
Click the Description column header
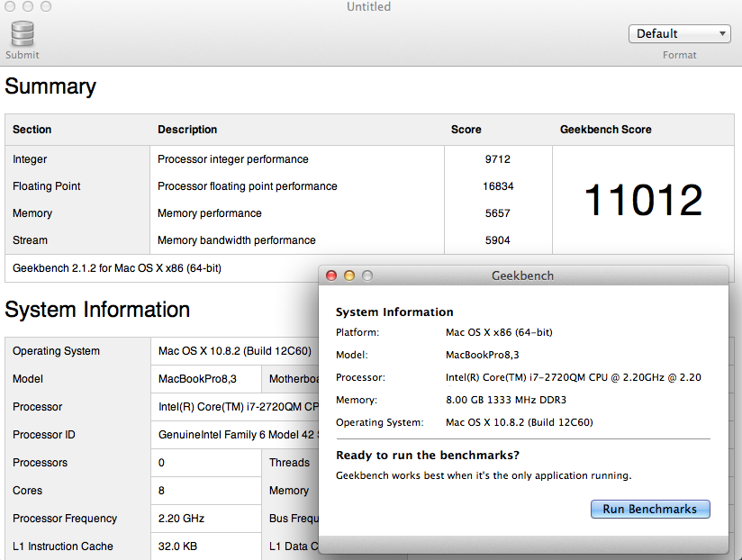coord(187,130)
